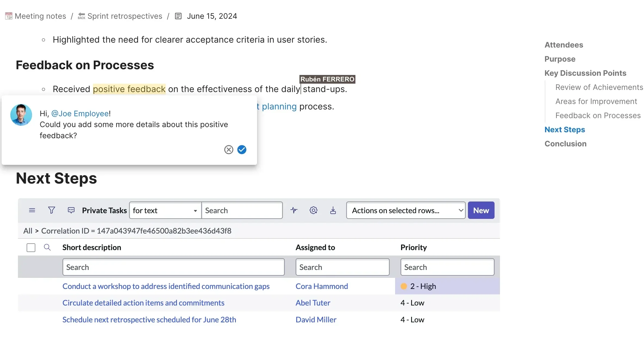This screenshot has height=362, width=644.
Task: Open the list hamburger menu icon
Action: 32,210
